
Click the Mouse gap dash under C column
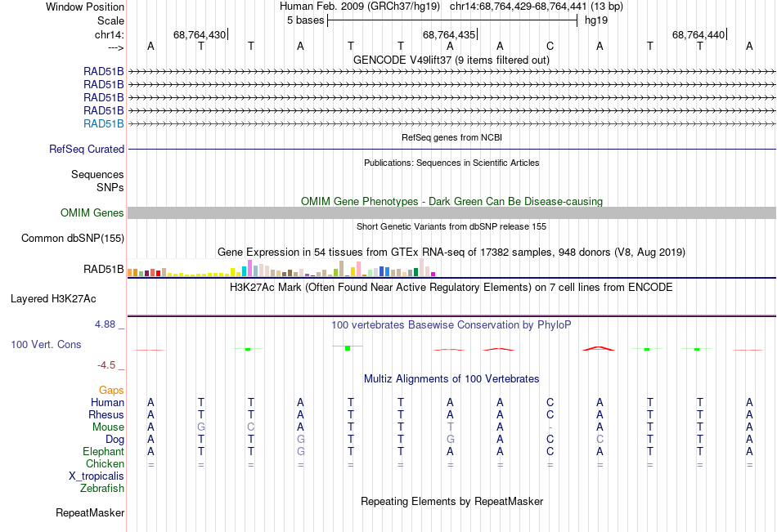(550, 427)
